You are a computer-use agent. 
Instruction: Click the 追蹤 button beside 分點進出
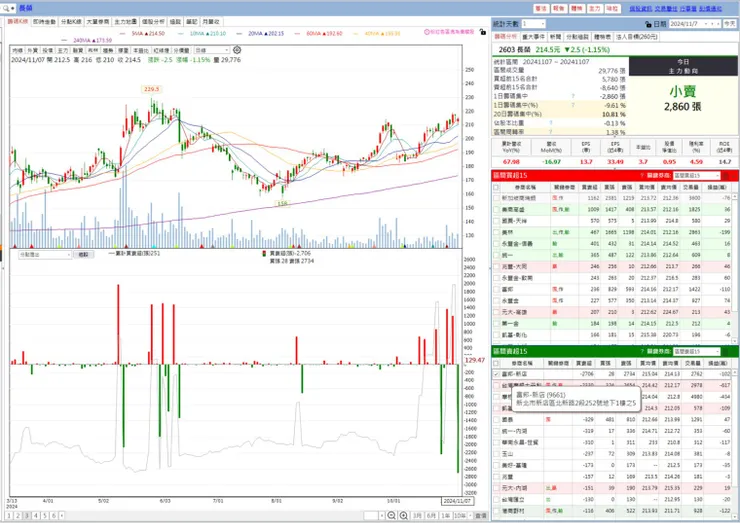pos(84,254)
